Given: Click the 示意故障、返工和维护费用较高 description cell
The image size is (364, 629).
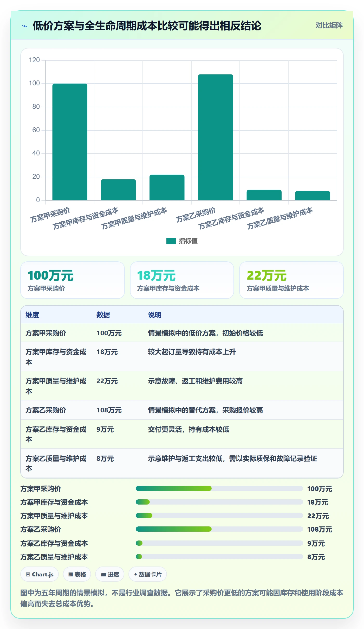Looking at the screenshot, I should (x=195, y=381).
